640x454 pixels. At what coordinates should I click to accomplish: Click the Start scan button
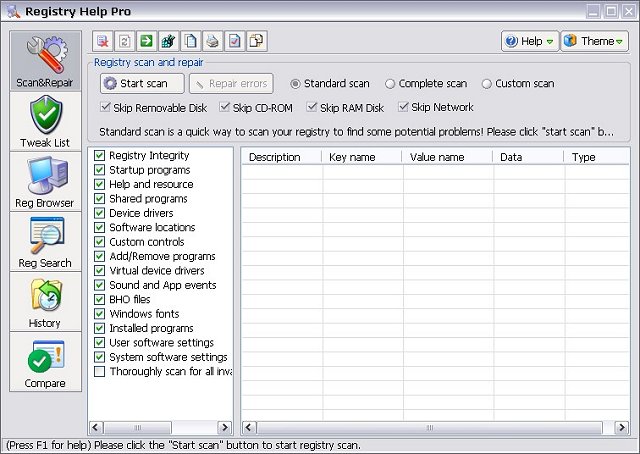point(142,84)
